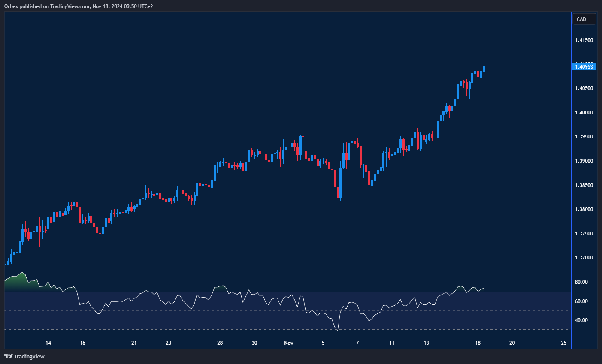Select the Nov label on the time axis
Viewport: 602px width, 364px height.
pos(289,343)
